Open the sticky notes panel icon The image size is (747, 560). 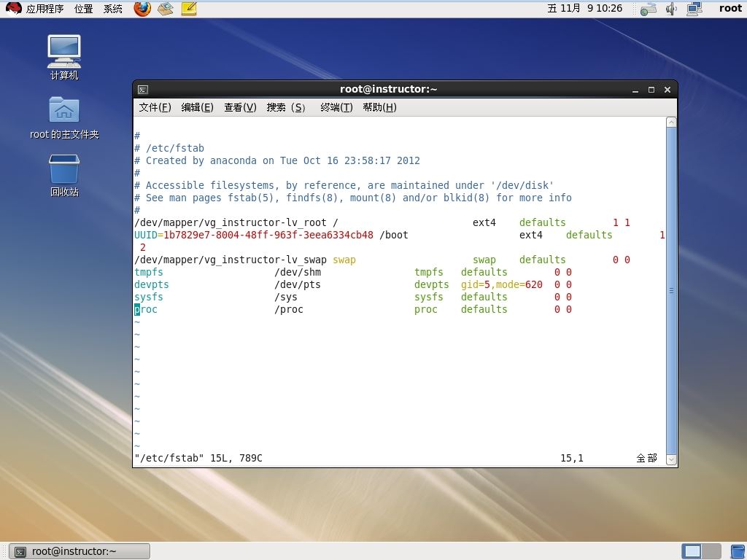189,9
